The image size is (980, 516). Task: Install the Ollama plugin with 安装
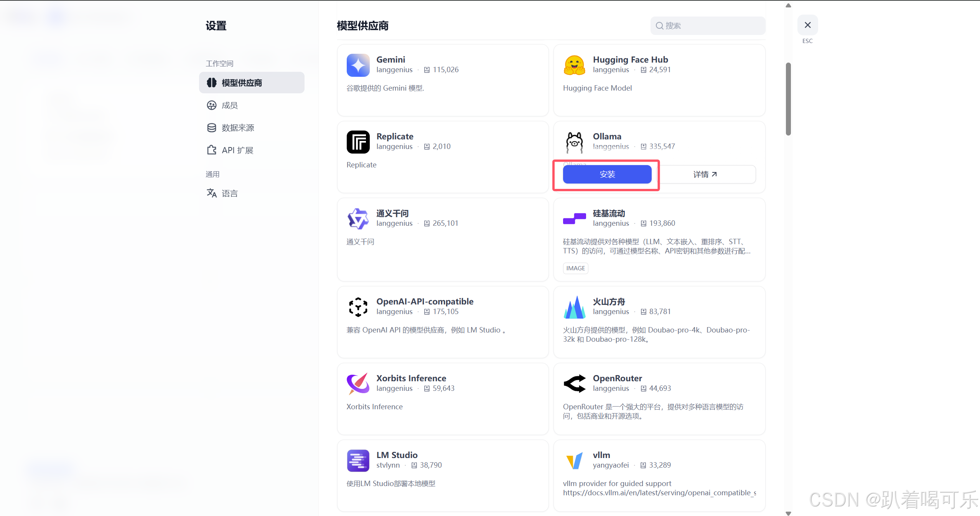pyautogui.click(x=607, y=174)
